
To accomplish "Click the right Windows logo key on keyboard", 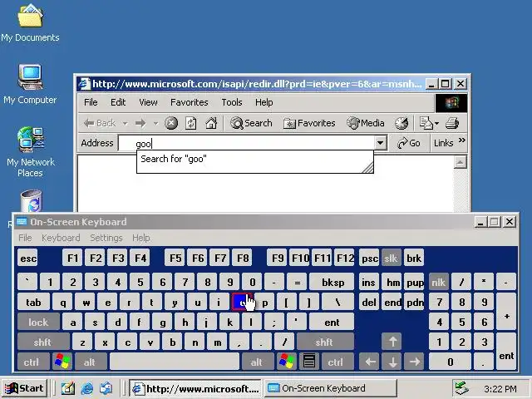I will click(x=286, y=362).
